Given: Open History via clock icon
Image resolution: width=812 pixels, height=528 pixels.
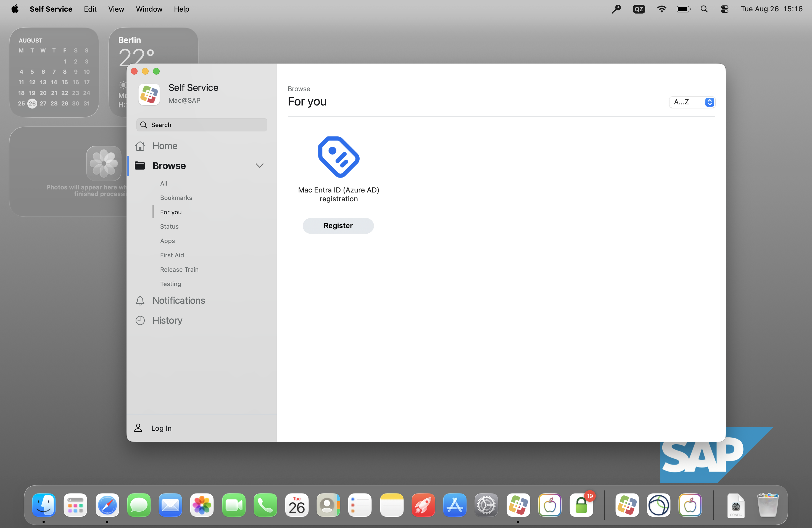Looking at the screenshot, I should point(140,320).
